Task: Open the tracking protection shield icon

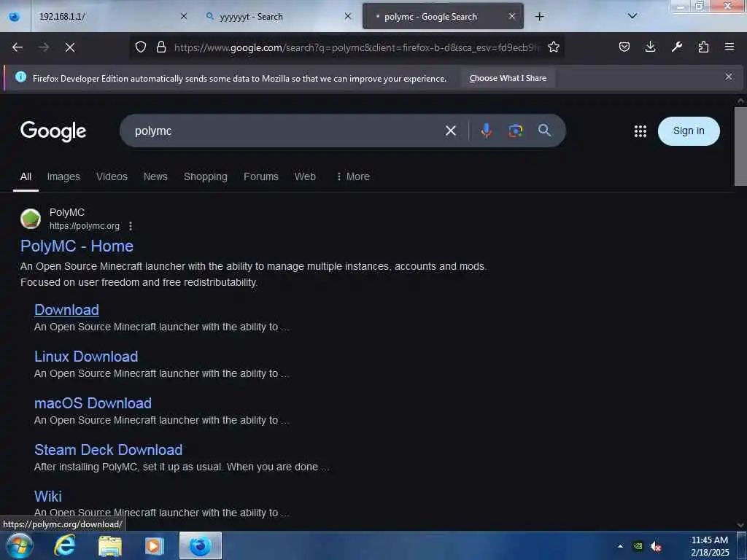Action: click(141, 47)
